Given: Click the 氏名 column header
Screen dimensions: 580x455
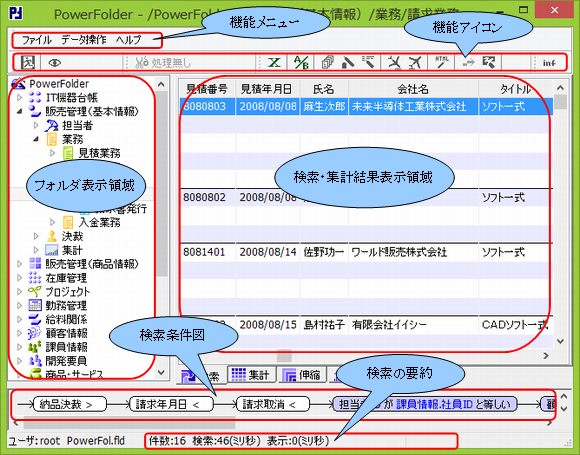Looking at the screenshot, I should [x=324, y=89].
